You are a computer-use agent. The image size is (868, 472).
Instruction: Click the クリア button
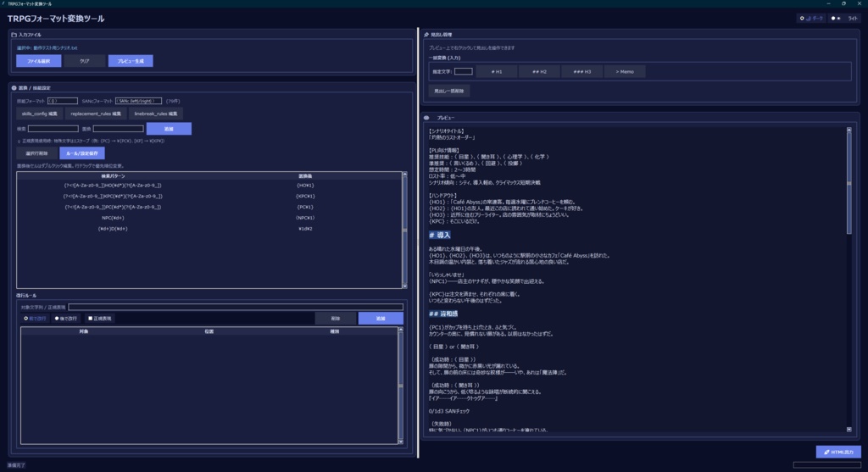pyautogui.click(x=84, y=61)
